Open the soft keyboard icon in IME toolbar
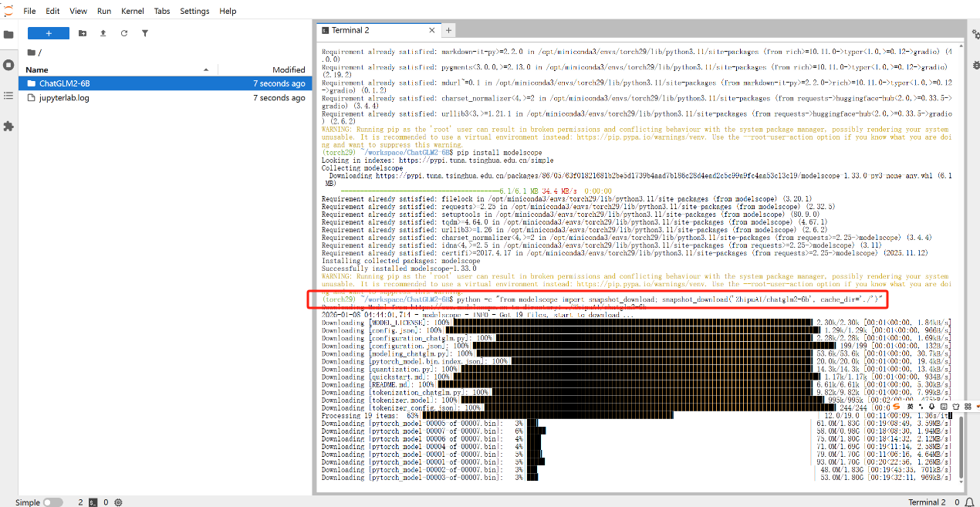The width and height of the screenshot is (980, 507). (x=944, y=406)
